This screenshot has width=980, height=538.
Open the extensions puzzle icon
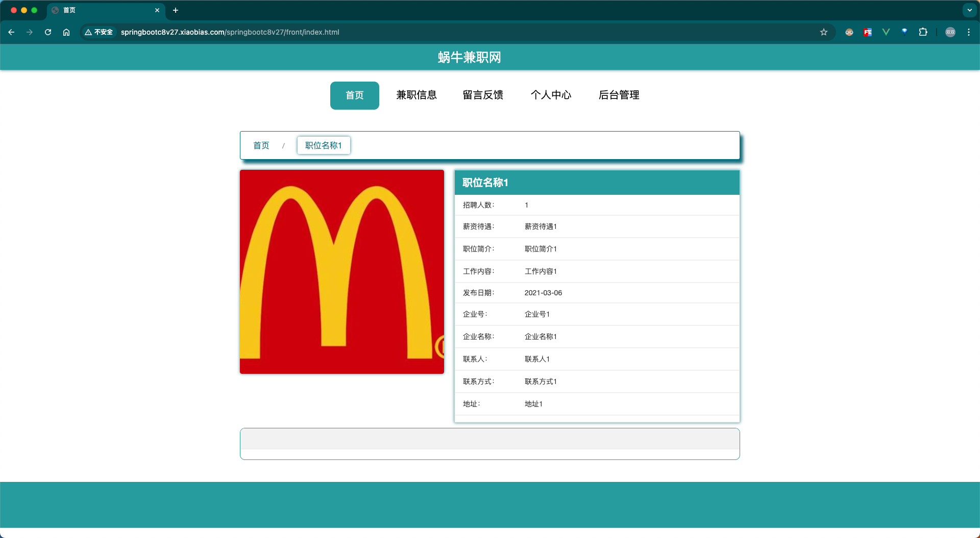point(923,32)
